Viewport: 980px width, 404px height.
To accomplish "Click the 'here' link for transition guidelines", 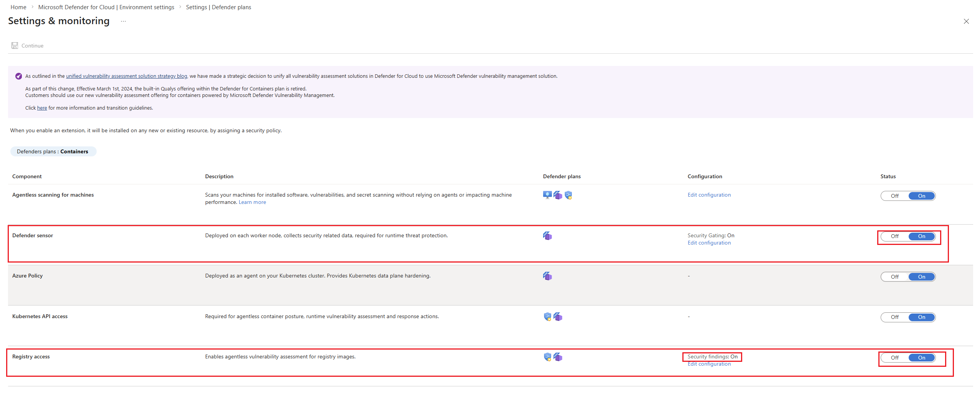I will coord(42,108).
